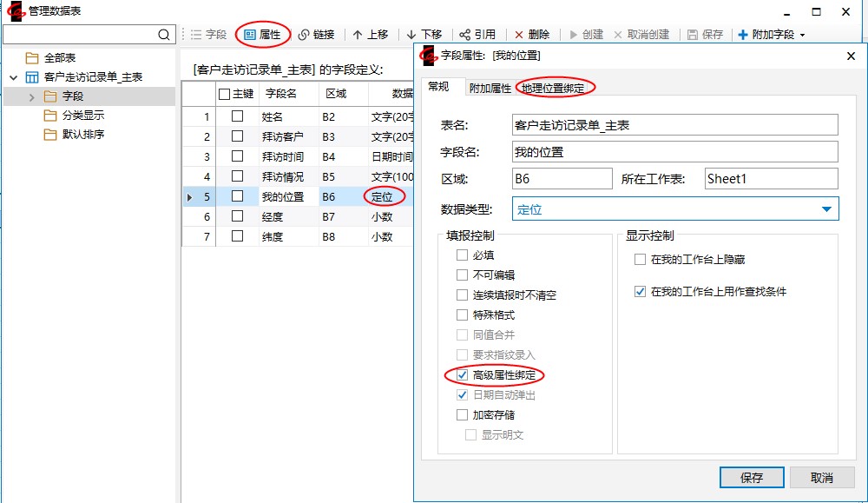The image size is (868, 503).
Task: Collapse the 客户走访记录单_主表 node
Action: [x=14, y=77]
